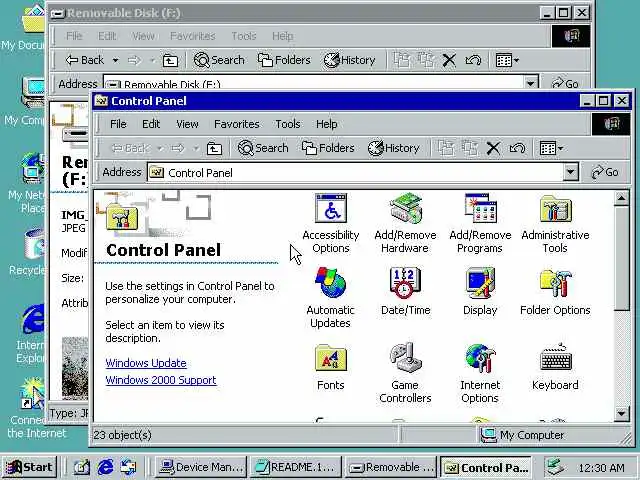Click Search in Control Panel toolbar
Screen dimensions: 640x480
click(x=263, y=148)
